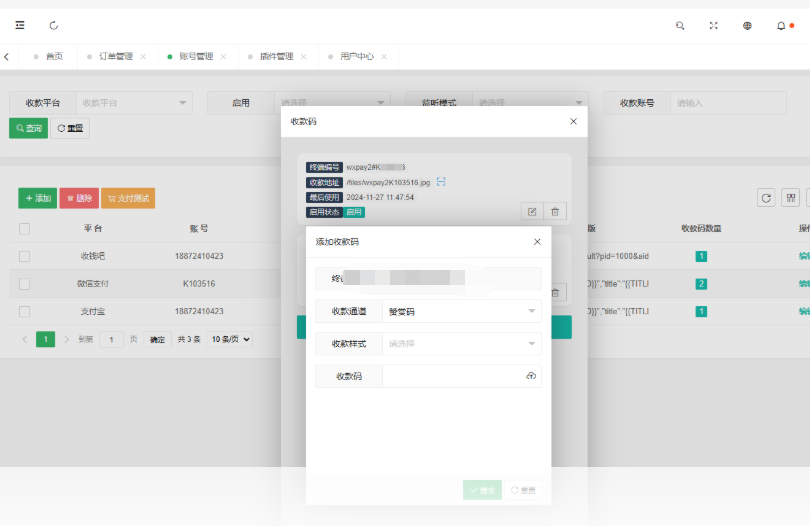The height and width of the screenshot is (526, 810).
Task: Toggle the select-all checkbox in table header
Action: tap(24, 228)
